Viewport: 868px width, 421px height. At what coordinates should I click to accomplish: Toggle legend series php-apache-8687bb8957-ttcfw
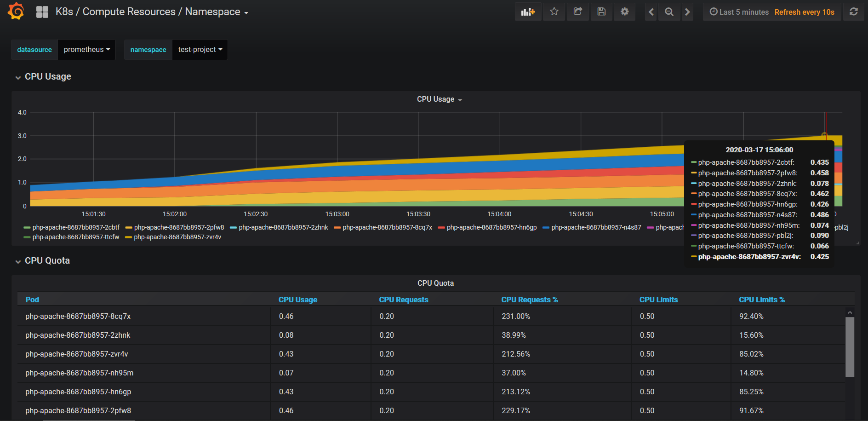pyautogui.click(x=76, y=237)
